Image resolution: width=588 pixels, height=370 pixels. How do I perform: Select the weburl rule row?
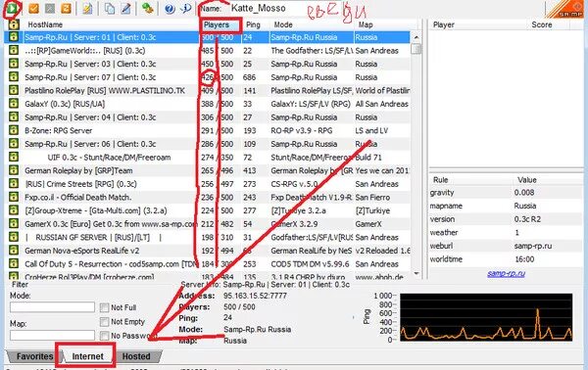point(506,246)
